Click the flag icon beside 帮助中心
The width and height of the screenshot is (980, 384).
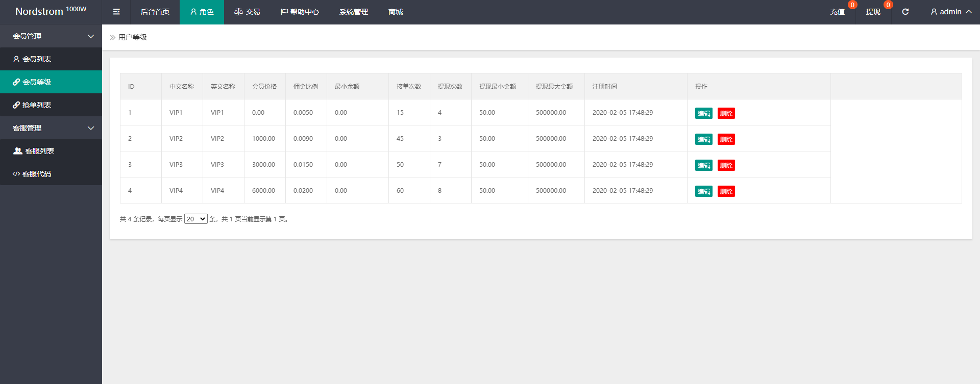coord(284,12)
